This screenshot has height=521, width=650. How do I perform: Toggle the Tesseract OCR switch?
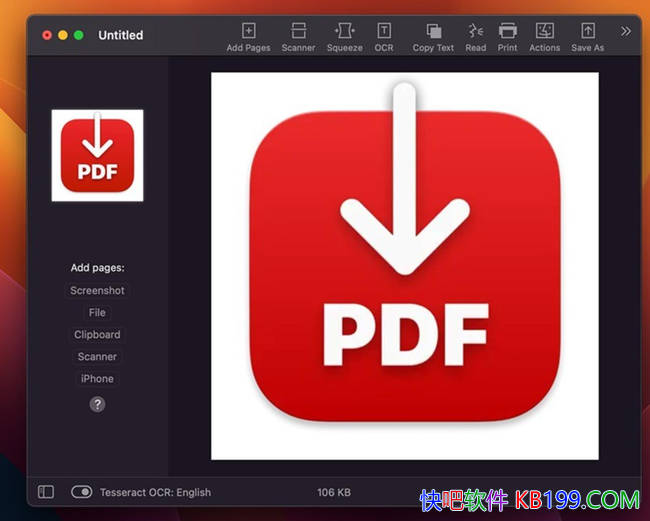click(x=81, y=492)
